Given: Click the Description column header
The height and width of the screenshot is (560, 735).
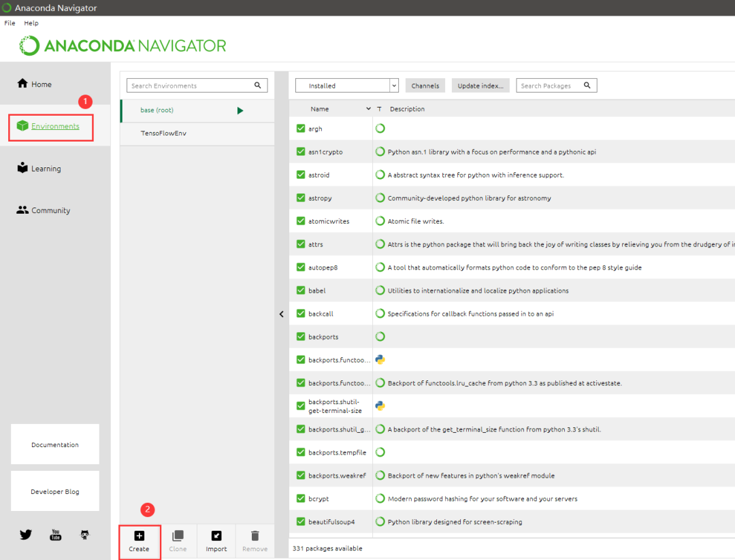Looking at the screenshot, I should pos(408,109).
